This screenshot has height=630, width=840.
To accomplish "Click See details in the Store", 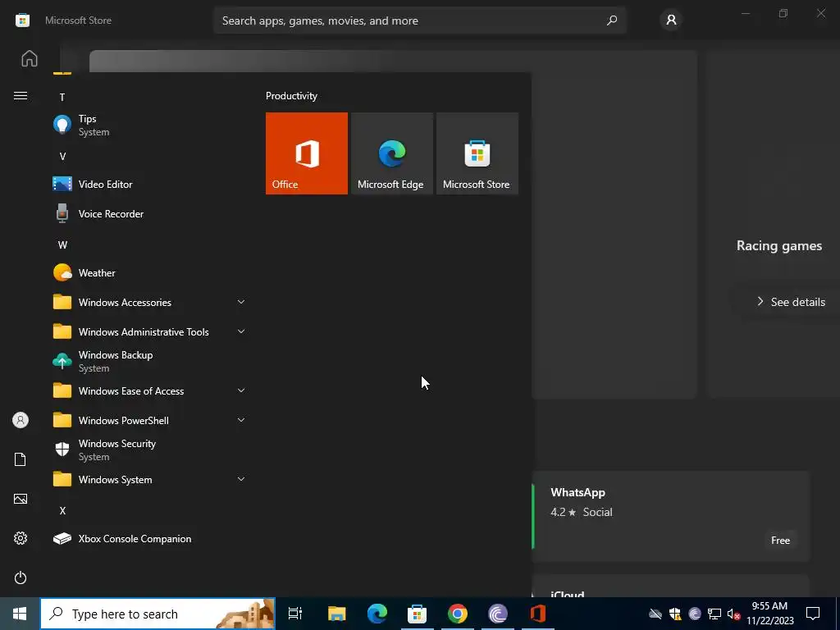I will 791,302.
